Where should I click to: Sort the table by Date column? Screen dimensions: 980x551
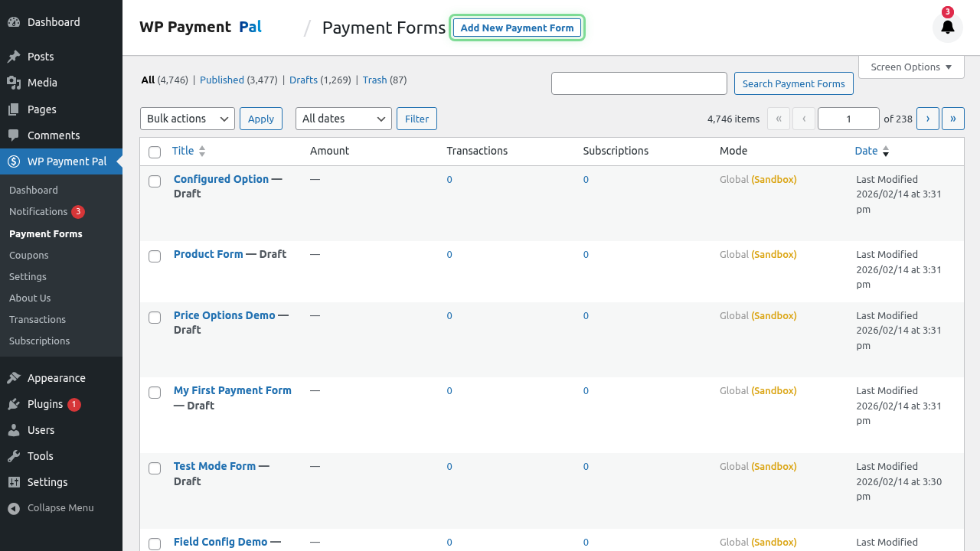[x=867, y=151]
